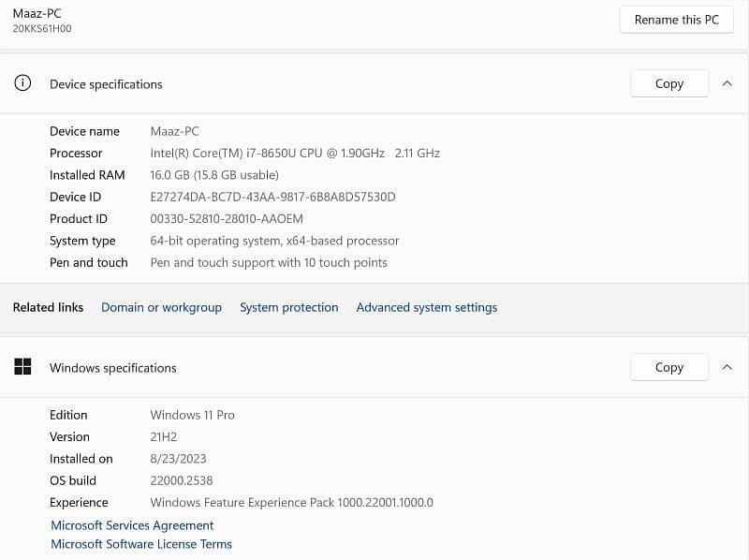Viewport: 749px width, 560px height.
Task: Click the Installed RAM 16.0 GB value
Action: 214,175
